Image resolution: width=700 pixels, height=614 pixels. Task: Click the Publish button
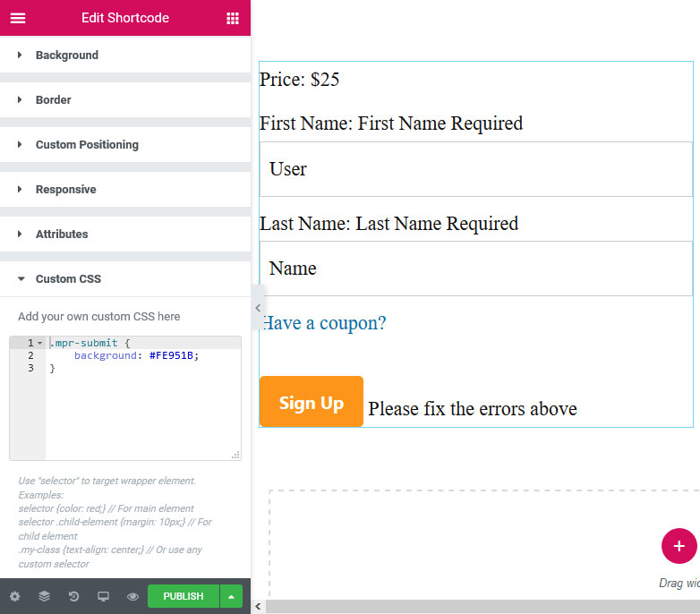[x=183, y=596]
